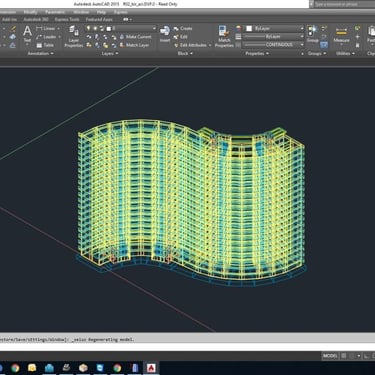
Task: Click the Group tool icon
Action: (312, 34)
